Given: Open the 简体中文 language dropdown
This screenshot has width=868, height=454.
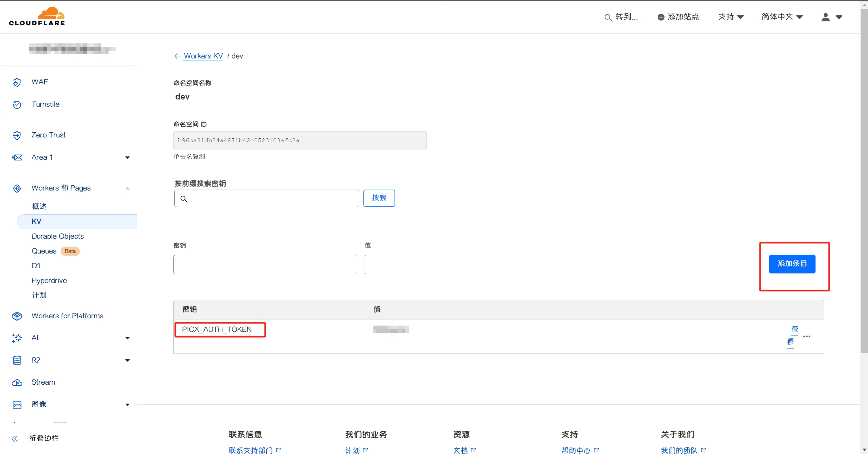Looking at the screenshot, I should [x=782, y=17].
